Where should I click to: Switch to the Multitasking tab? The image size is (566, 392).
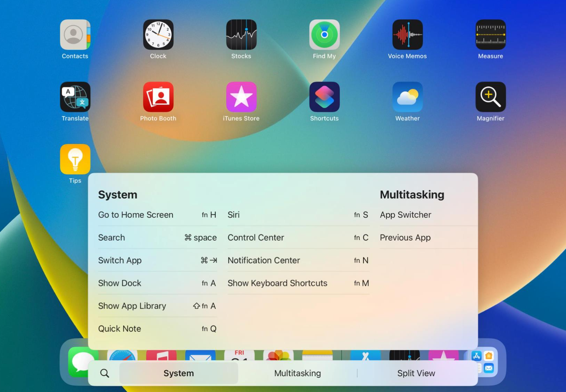(x=297, y=373)
